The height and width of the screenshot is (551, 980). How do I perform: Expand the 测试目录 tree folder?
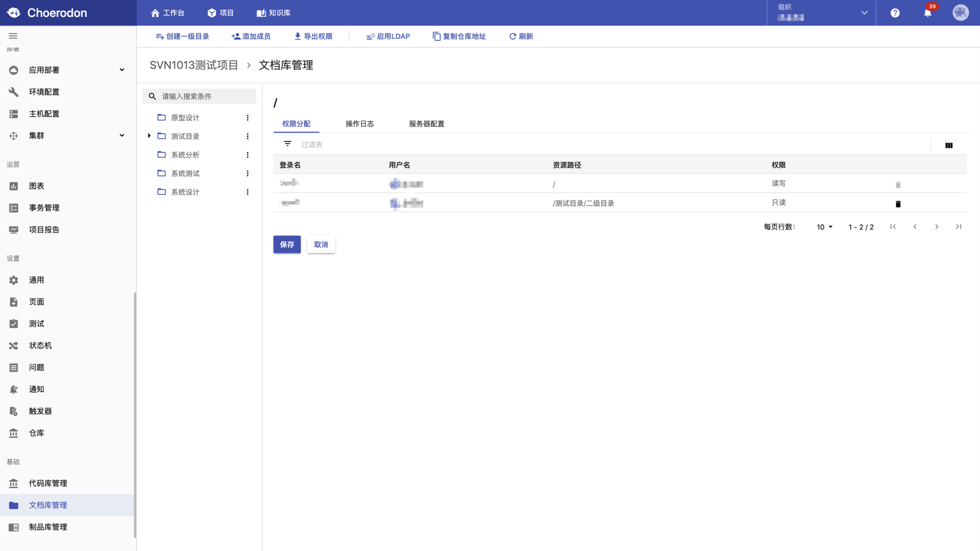pyautogui.click(x=149, y=136)
